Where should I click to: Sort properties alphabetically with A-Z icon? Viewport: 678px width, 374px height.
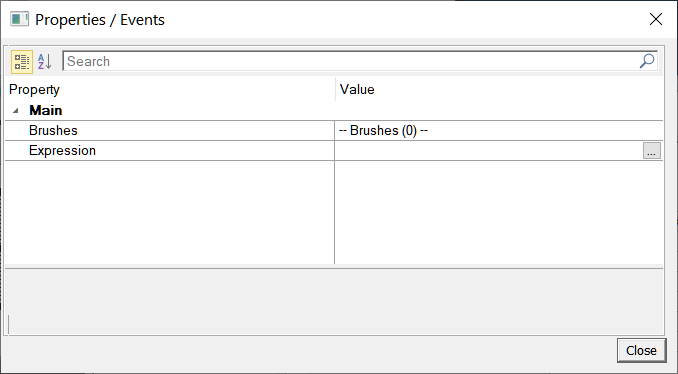coord(45,62)
